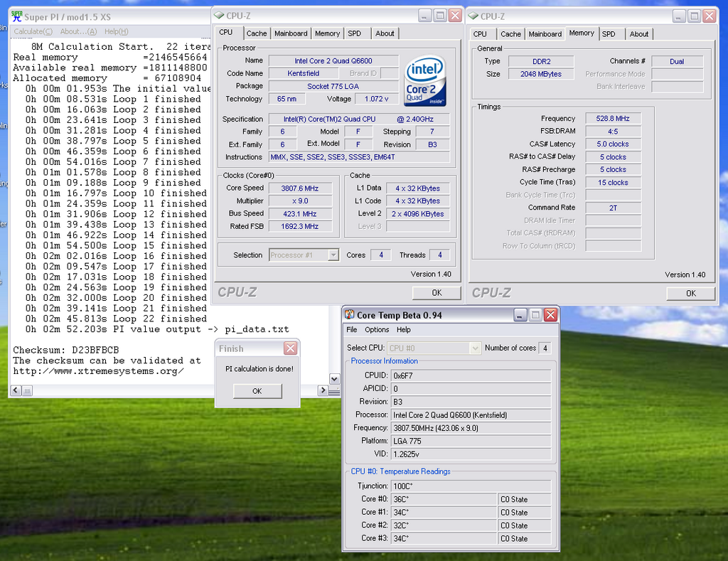728x561 pixels.
Task: Click the Number of cores field
Action: point(545,348)
